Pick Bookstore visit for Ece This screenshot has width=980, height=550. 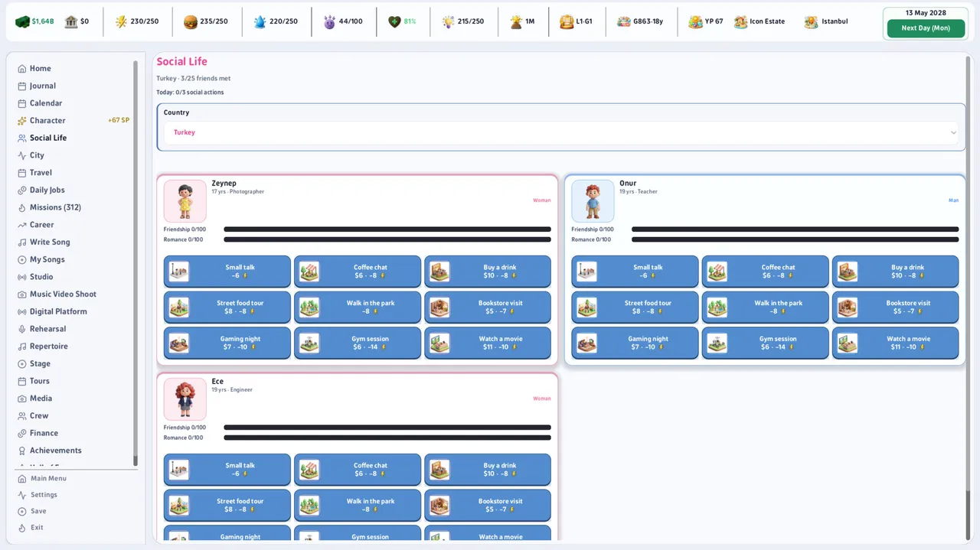click(488, 505)
